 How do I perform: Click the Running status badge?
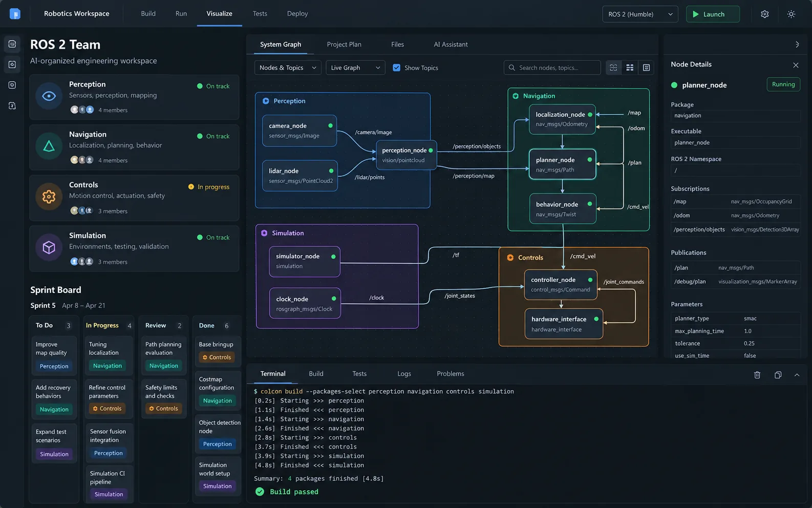783,84
